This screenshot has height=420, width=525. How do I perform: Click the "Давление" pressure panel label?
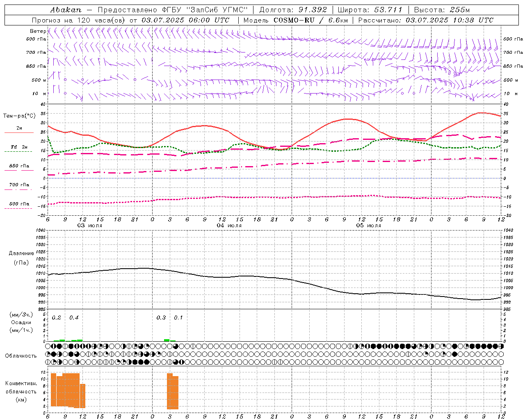tap(21, 253)
